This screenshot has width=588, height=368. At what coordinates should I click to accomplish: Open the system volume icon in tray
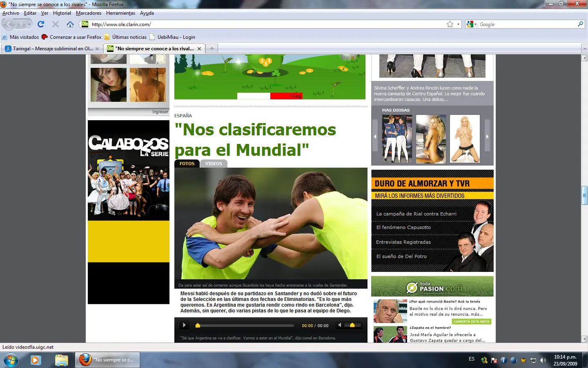543,360
